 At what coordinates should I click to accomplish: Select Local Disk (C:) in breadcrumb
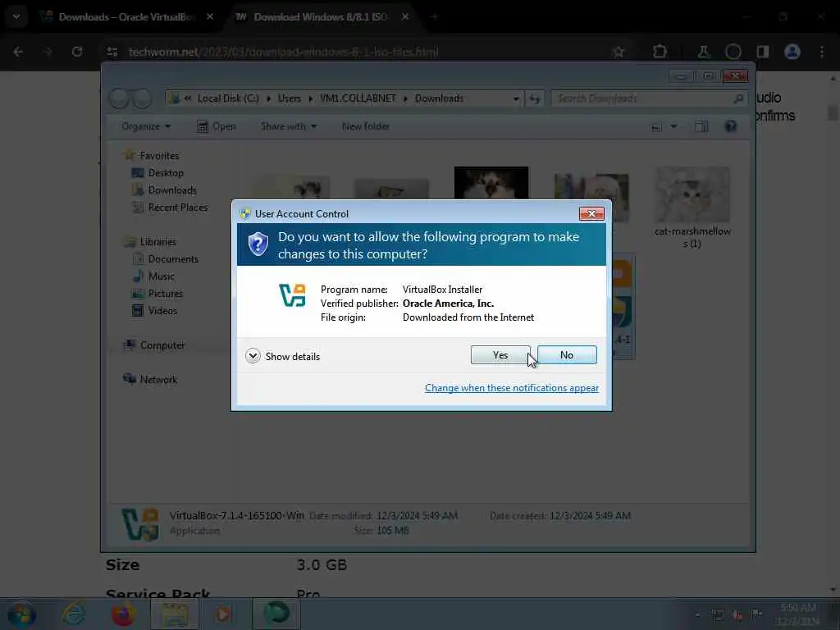[x=228, y=98]
